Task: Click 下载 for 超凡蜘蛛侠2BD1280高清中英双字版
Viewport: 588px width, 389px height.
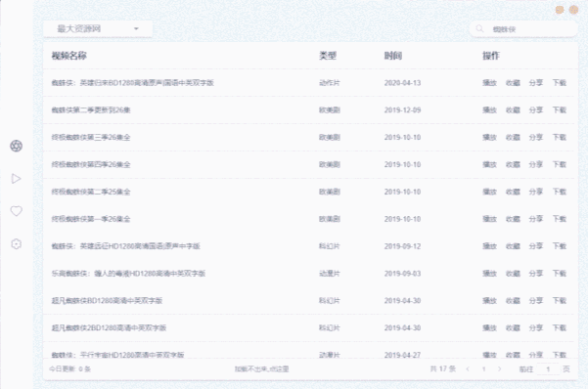Action: click(559, 328)
